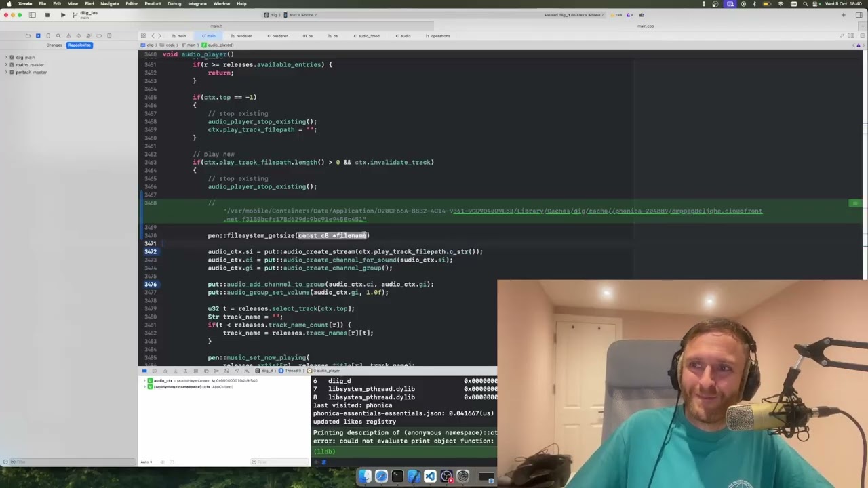Change the Auto variables scope
This screenshot has height=488, width=868.
[147, 462]
